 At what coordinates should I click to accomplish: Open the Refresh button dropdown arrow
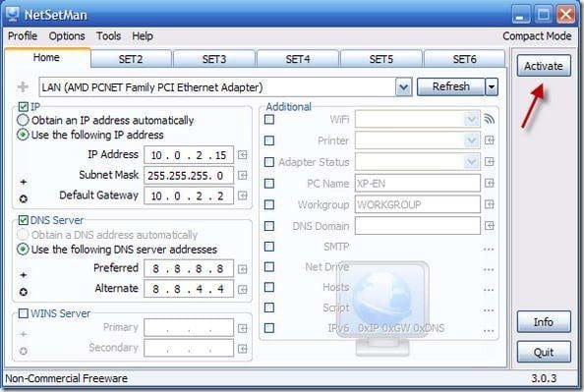[x=492, y=87]
